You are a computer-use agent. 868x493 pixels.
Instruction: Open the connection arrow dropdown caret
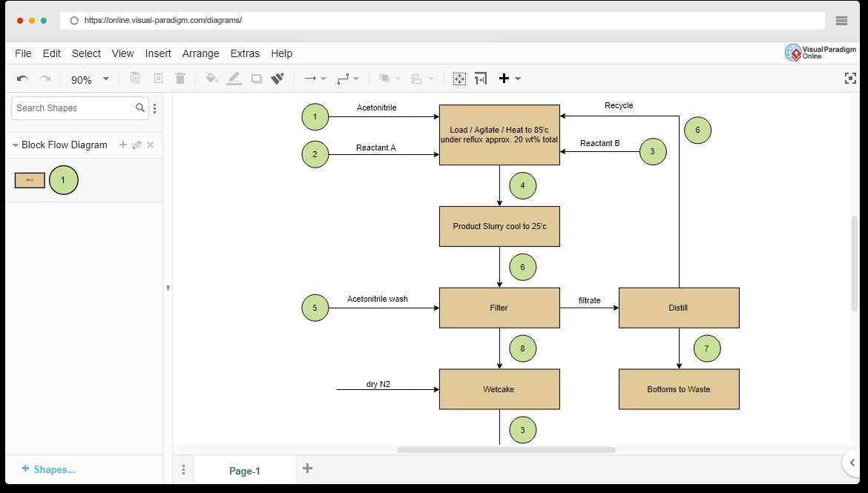pos(323,79)
